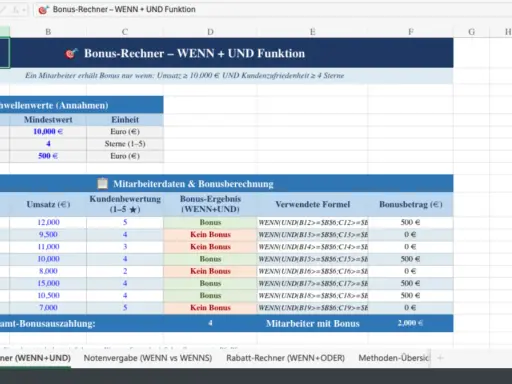Select the 2,000 € total cell
This screenshot has width=512, height=384.
(411, 323)
